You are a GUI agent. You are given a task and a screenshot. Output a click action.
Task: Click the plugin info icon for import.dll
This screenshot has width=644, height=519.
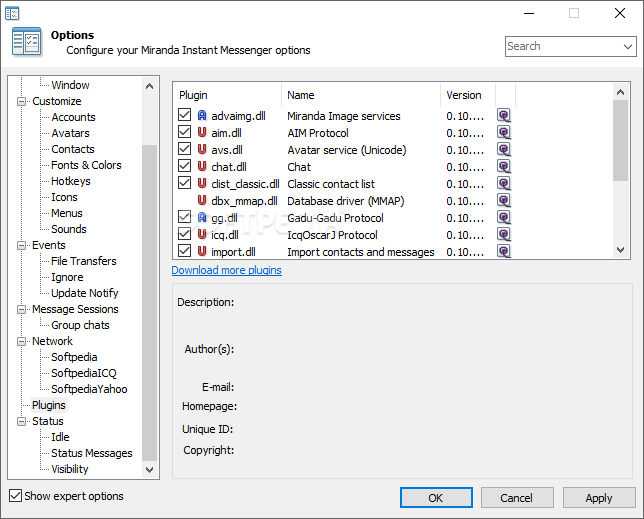pyautogui.click(x=504, y=251)
